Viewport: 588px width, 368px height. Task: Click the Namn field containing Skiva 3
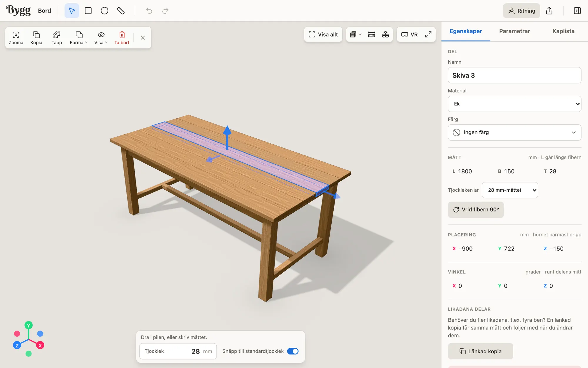(x=514, y=75)
